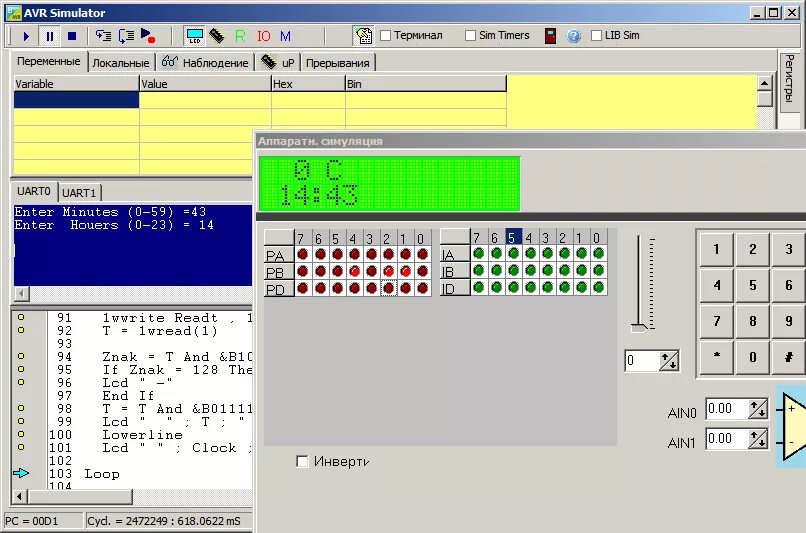This screenshot has width=806, height=533.
Task: Click the refresh variables icon
Action: click(x=363, y=35)
